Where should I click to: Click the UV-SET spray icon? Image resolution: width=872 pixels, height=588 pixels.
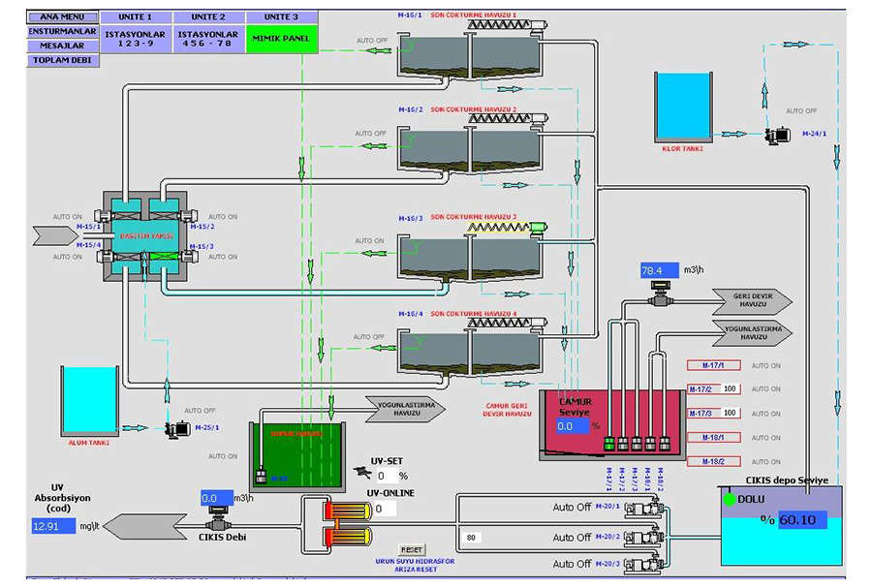(362, 473)
